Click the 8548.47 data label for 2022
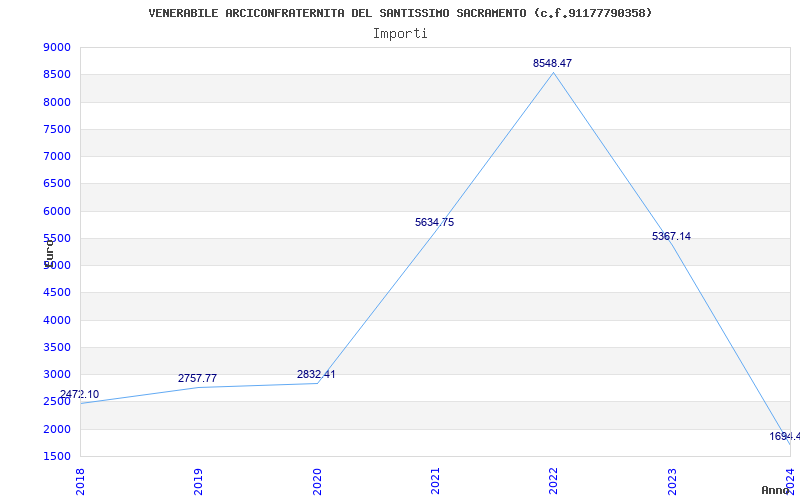 (553, 63)
